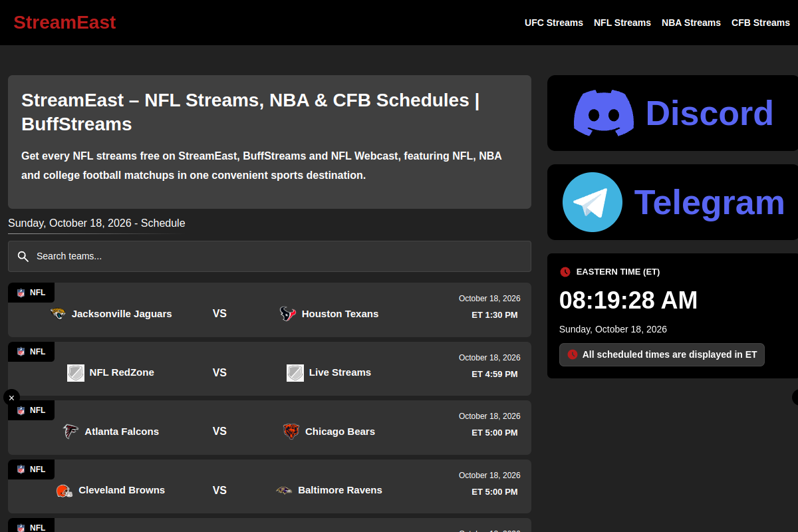This screenshot has width=798, height=532.
Task: Click the Houston Texans team logo
Action: [288, 314]
